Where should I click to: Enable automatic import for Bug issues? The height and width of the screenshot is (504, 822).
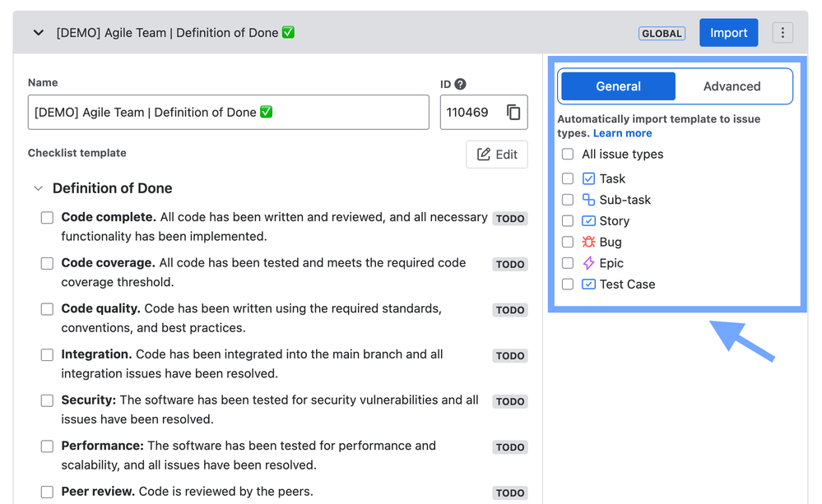click(567, 242)
